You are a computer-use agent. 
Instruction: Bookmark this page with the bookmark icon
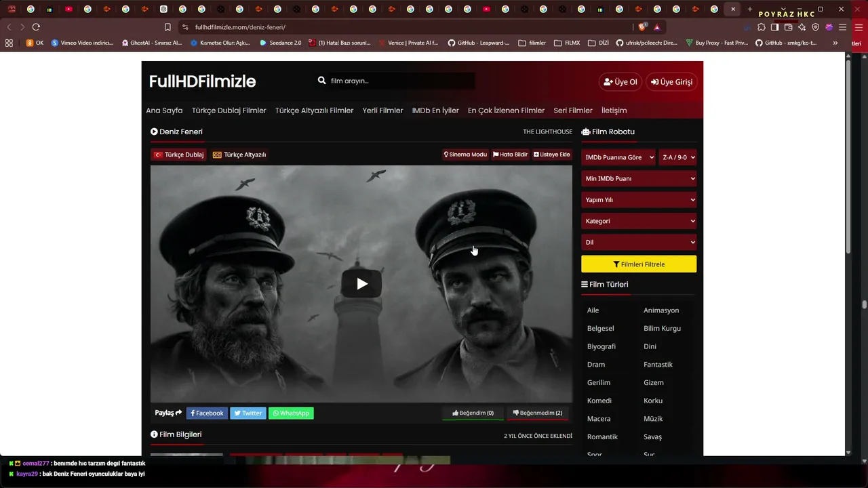pos(167,27)
